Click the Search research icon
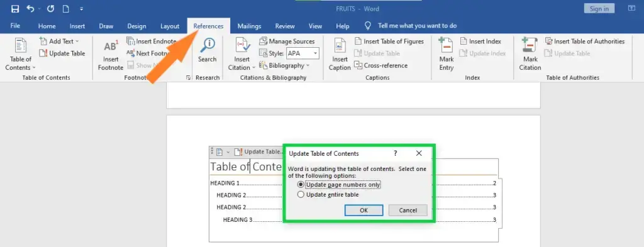This screenshot has height=247, width=644. (208, 51)
